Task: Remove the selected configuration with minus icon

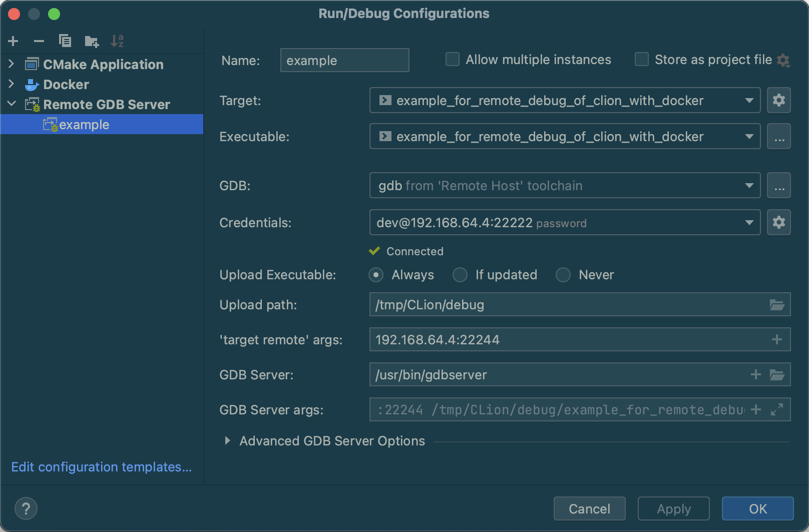Action: point(39,41)
